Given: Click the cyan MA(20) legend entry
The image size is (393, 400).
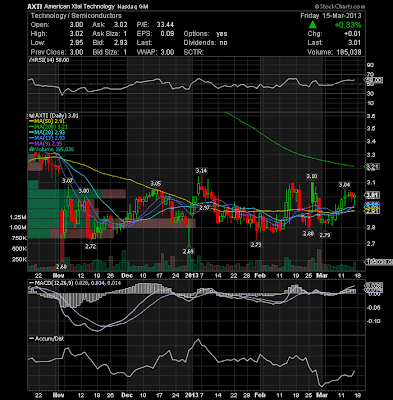Looking at the screenshot, I should (47, 132).
